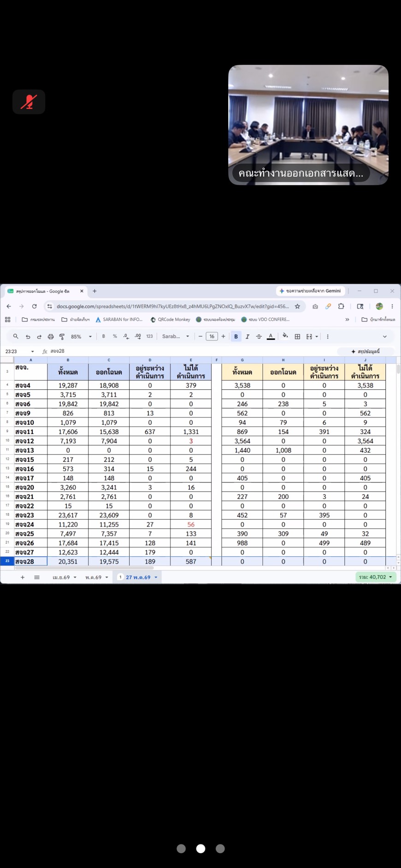
Task: Toggle bold formatting
Action: tap(236, 336)
